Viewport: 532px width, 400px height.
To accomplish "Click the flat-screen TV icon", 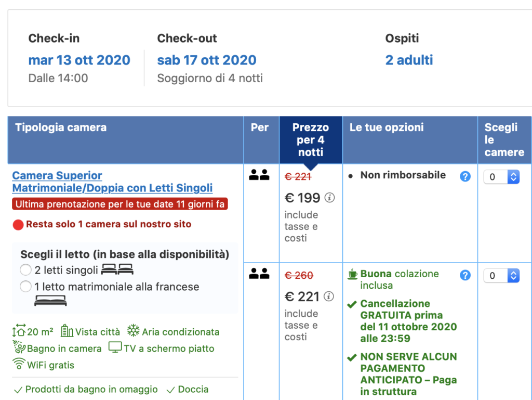I will point(115,347).
